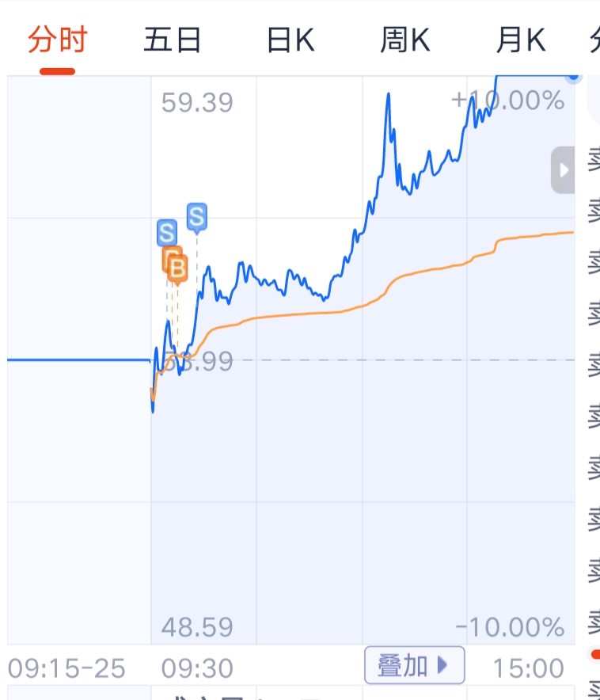The width and height of the screenshot is (600, 700).
Task: Select the left blue S sell marker
Action: tap(167, 233)
